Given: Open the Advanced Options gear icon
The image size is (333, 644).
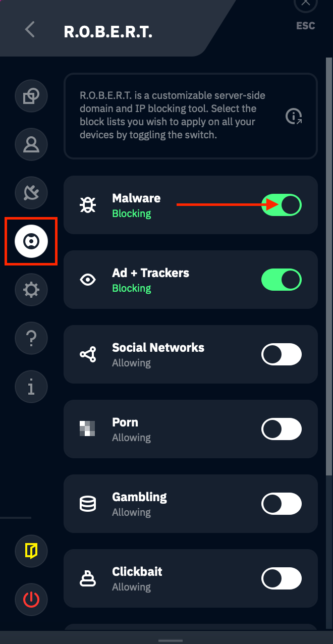Looking at the screenshot, I should (31, 290).
